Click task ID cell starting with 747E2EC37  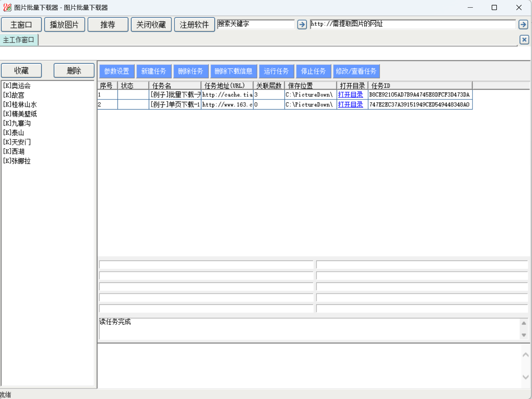(420, 104)
